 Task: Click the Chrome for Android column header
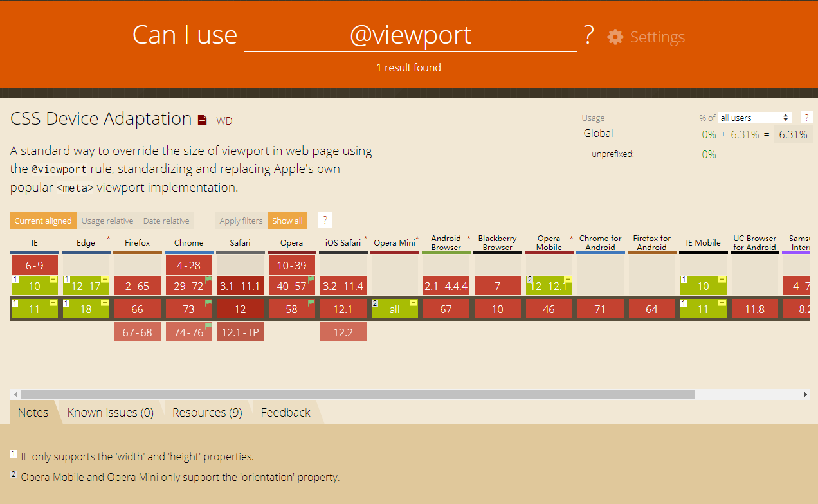point(601,243)
